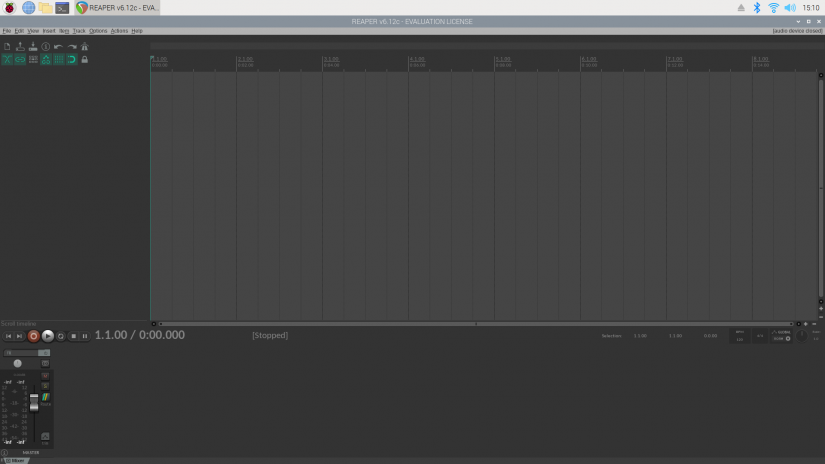Toggle the repeat loop button

[61, 336]
